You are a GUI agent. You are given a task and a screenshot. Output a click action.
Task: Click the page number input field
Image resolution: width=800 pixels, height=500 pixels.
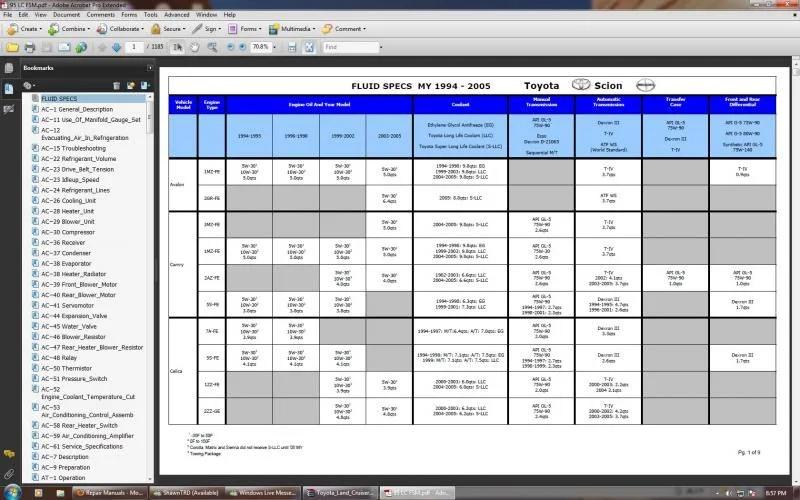(134, 47)
